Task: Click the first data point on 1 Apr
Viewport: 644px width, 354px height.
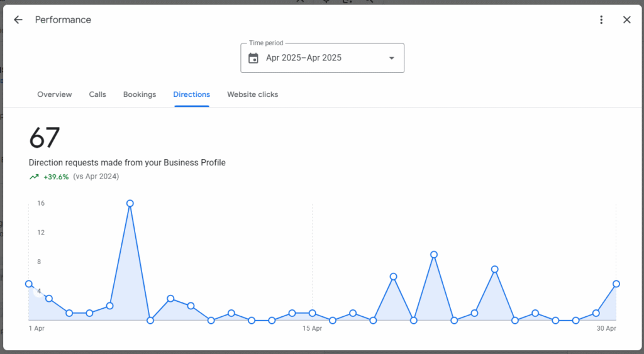Action: (29, 284)
